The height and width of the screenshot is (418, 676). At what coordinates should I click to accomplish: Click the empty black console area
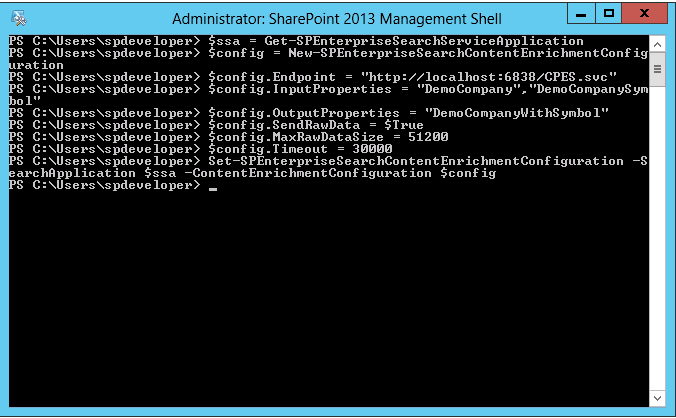[x=330, y=300]
